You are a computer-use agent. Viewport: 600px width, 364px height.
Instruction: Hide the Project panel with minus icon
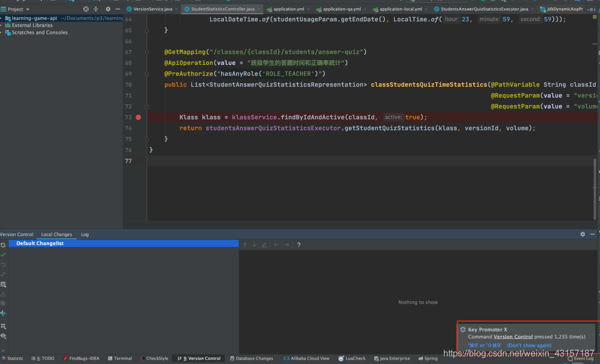point(118,9)
